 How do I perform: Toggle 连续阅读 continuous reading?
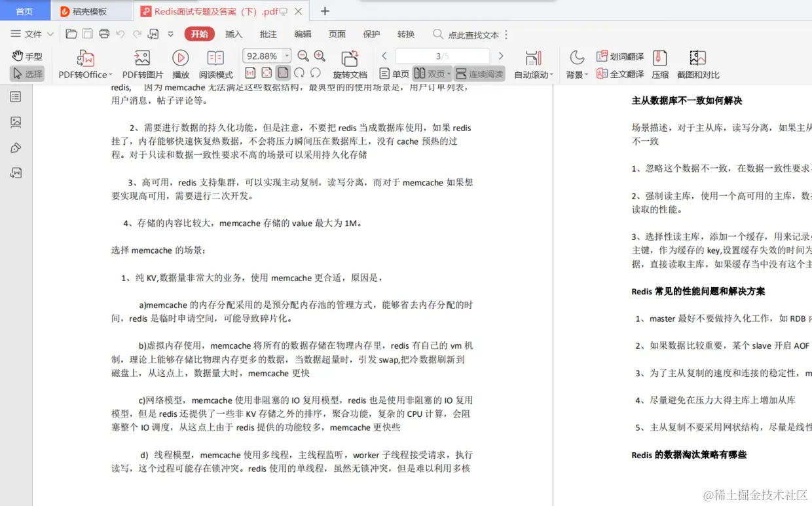click(x=480, y=74)
